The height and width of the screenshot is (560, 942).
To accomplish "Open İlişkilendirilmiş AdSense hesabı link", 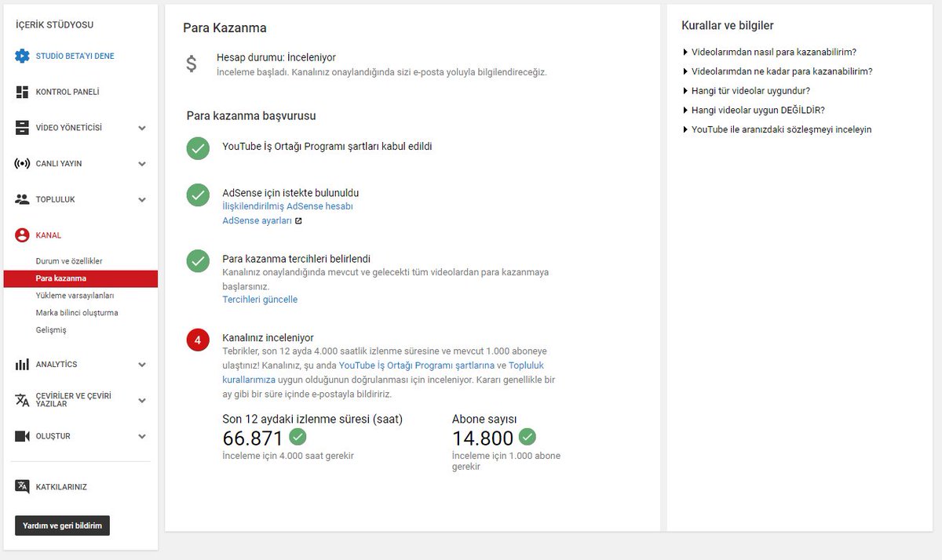I will pyautogui.click(x=287, y=206).
